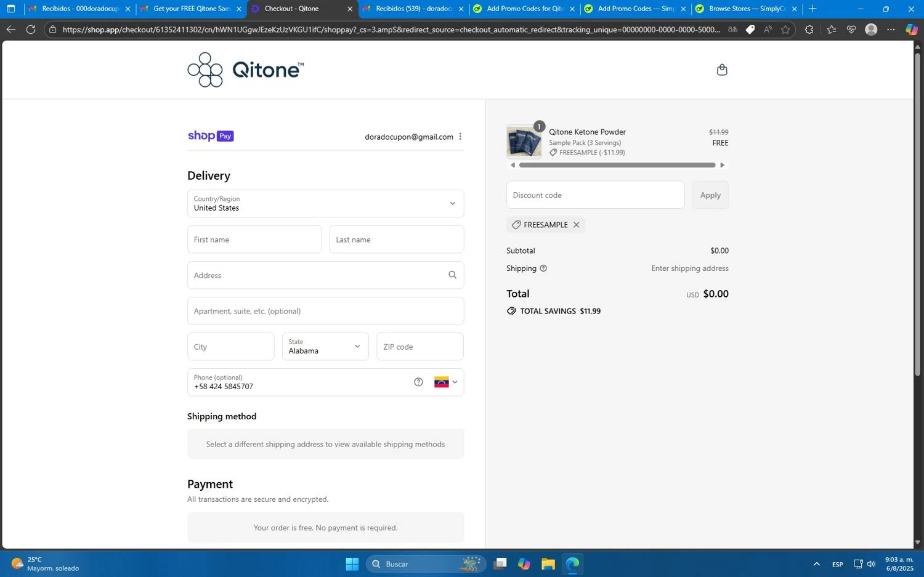Click the taskbar Buscar search box
Screen dimensions: 924x577
point(426,563)
